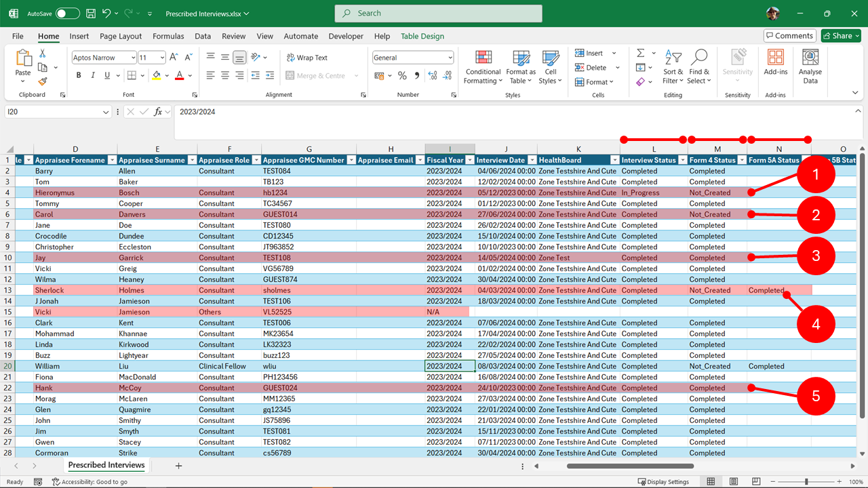The image size is (868, 488).
Task: Click the Share button
Action: 841,36
